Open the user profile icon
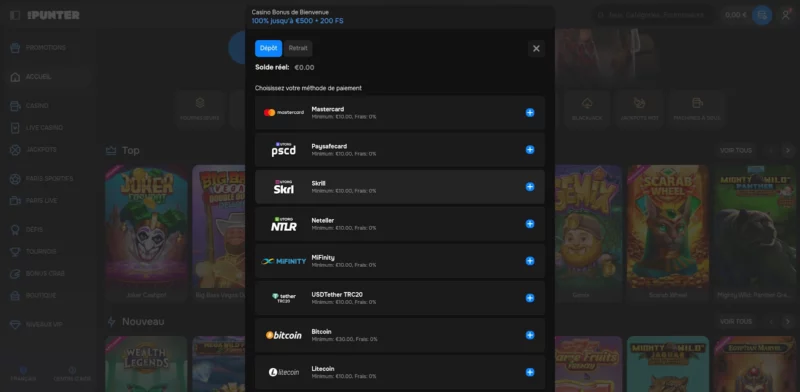 (786, 15)
